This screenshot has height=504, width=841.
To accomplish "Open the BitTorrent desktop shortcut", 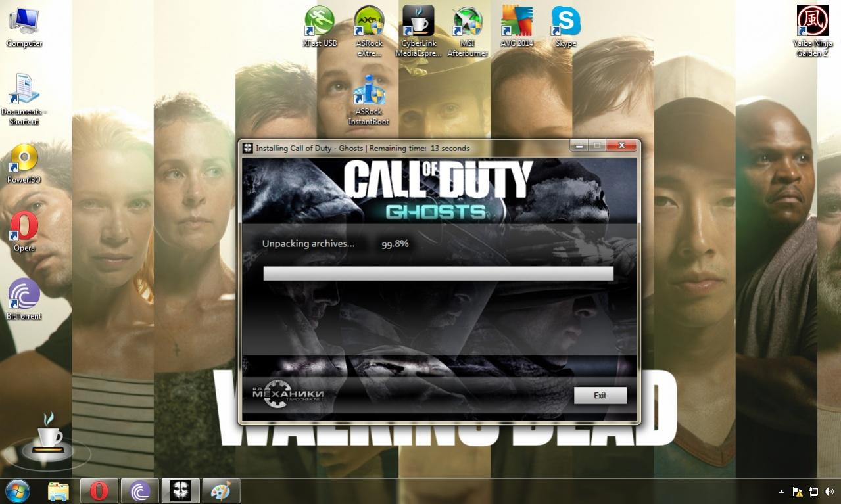I will 24,299.
